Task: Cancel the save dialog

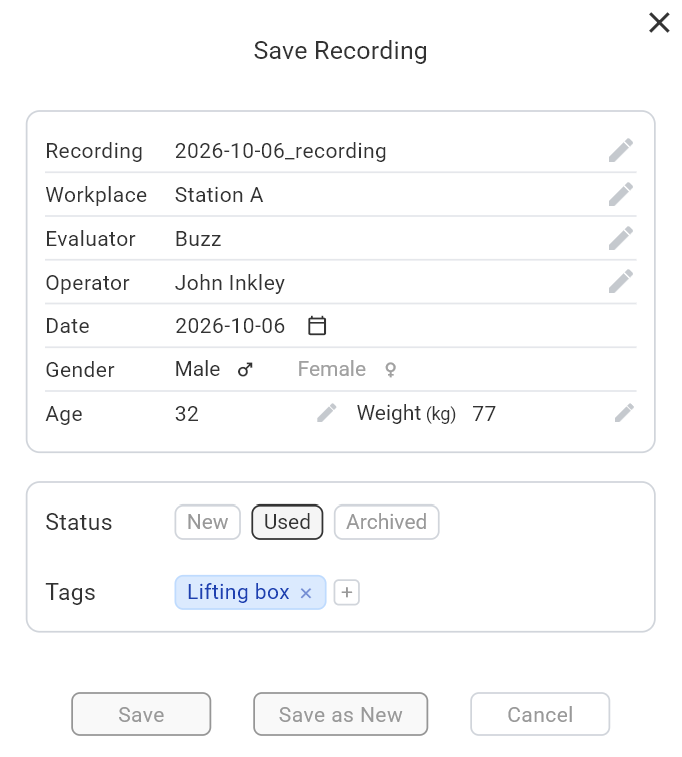Action: [x=540, y=715]
